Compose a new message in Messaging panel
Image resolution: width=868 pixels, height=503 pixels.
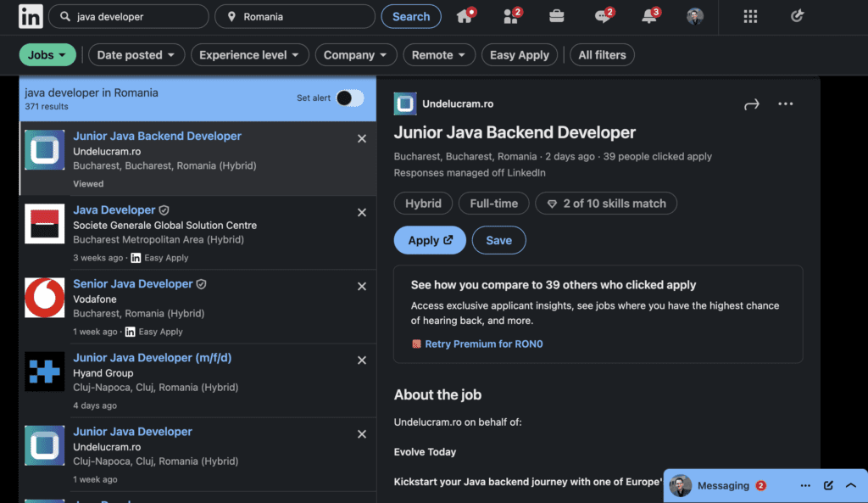click(x=828, y=486)
